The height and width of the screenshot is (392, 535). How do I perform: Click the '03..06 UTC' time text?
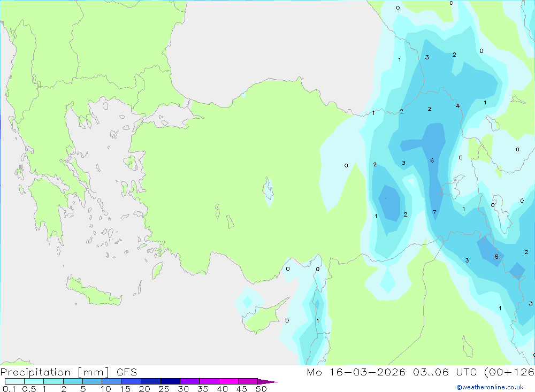445,372
